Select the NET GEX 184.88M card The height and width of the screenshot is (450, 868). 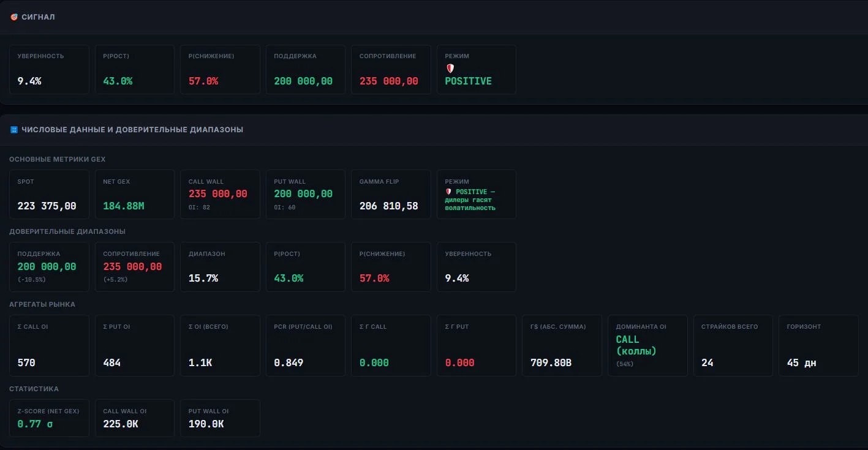click(135, 194)
